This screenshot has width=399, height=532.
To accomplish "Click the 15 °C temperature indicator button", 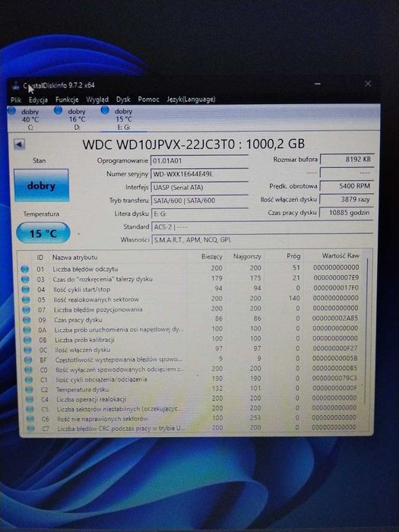I will 43,233.
